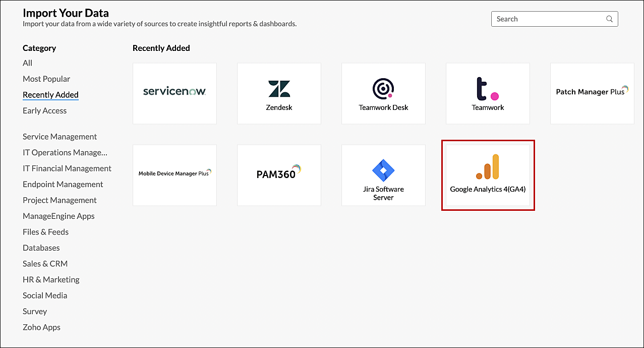Screen dimensions: 644x348
Task: Open the Teamwork data source tile
Action: [x=488, y=93]
